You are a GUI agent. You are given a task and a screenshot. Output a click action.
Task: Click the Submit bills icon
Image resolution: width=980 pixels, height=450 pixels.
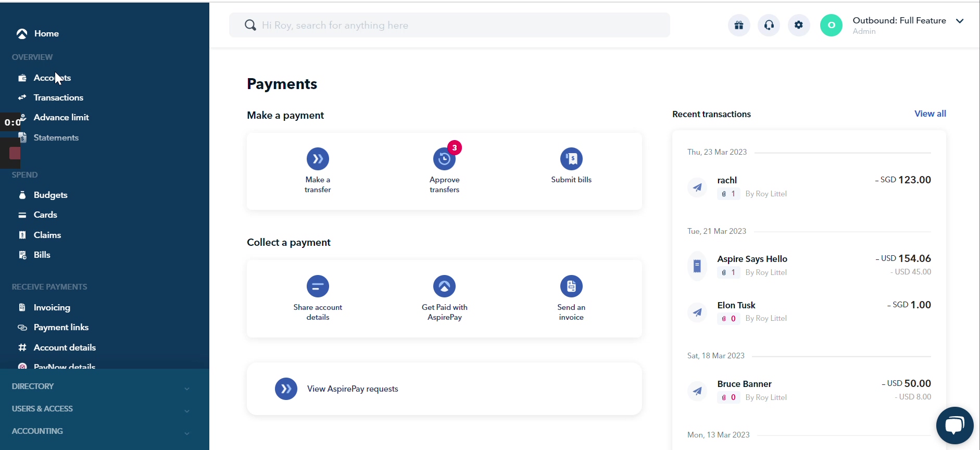point(571,159)
